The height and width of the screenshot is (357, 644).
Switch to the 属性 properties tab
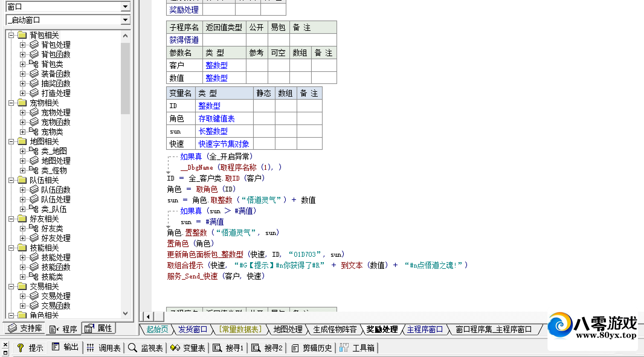tap(98, 328)
